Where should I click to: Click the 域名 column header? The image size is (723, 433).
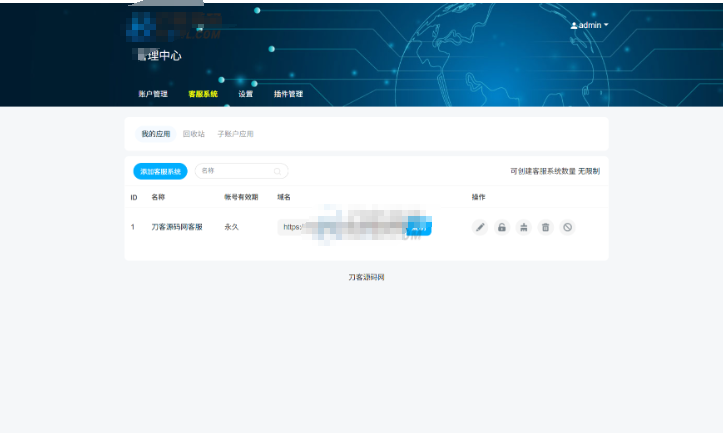284,197
